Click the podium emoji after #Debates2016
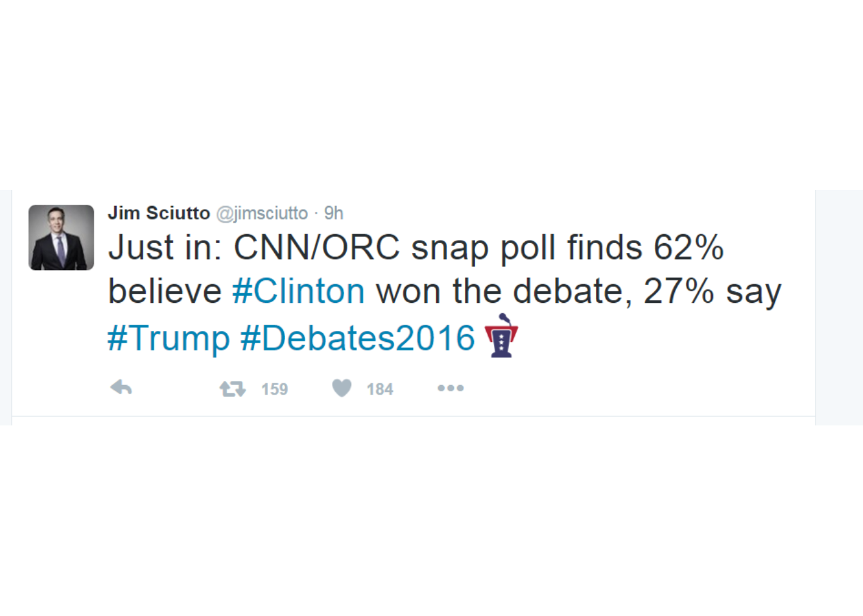Screen dimensions: 863x616 pyautogui.click(x=501, y=336)
